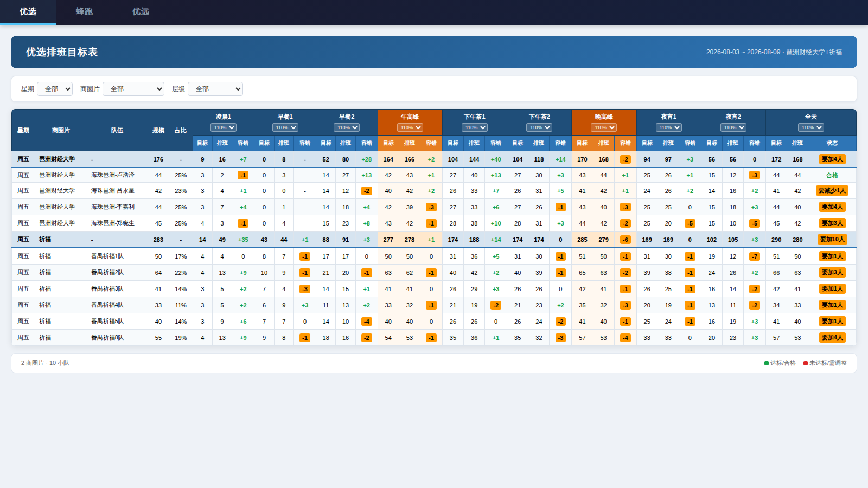Click the date range text 2026-08-03 ~ 2026-08-09
868x488 pixels.
[743, 52]
